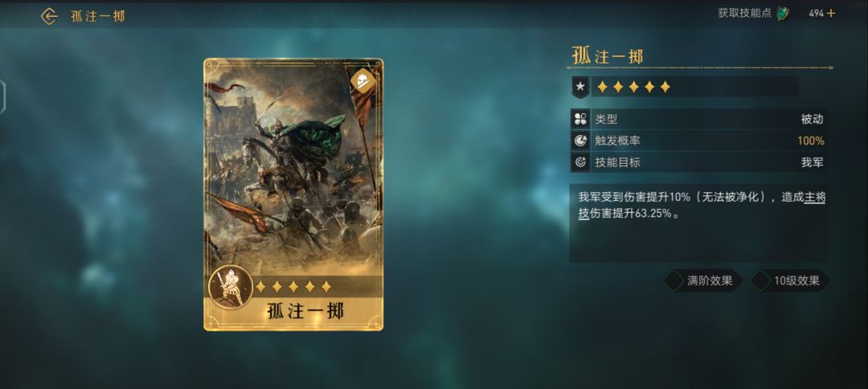Image resolution: width=868 pixels, height=389 pixels.
Task: Click the 100% trigger probability value
Action: click(810, 141)
